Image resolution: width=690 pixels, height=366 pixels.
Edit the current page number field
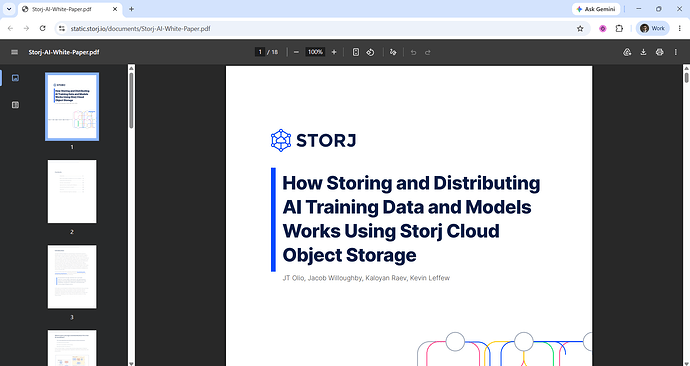[x=260, y=52]
